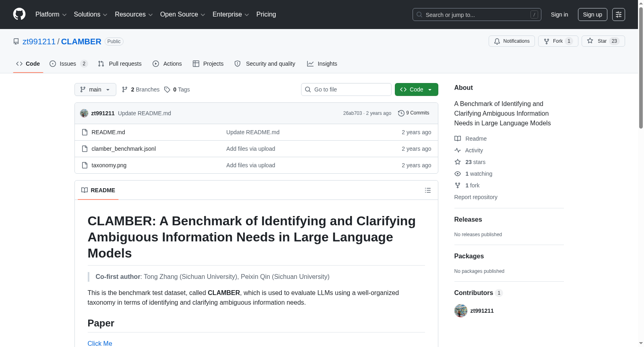Go to the GitHub homepage logo

click(x=19, y=15)
